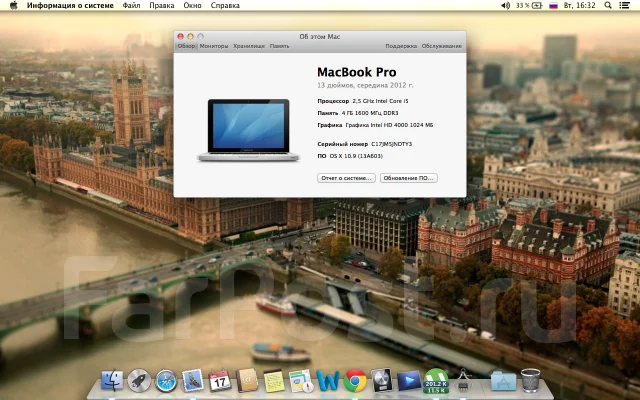Open the Правка menu

pos(162,5)
